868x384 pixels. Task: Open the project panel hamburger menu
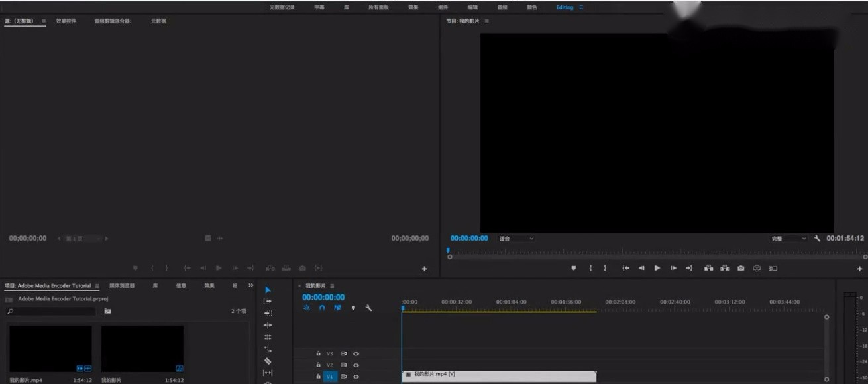97,286
